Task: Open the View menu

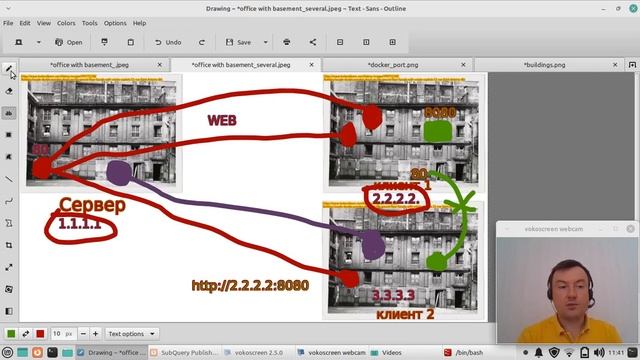Action: click(44, 23)
